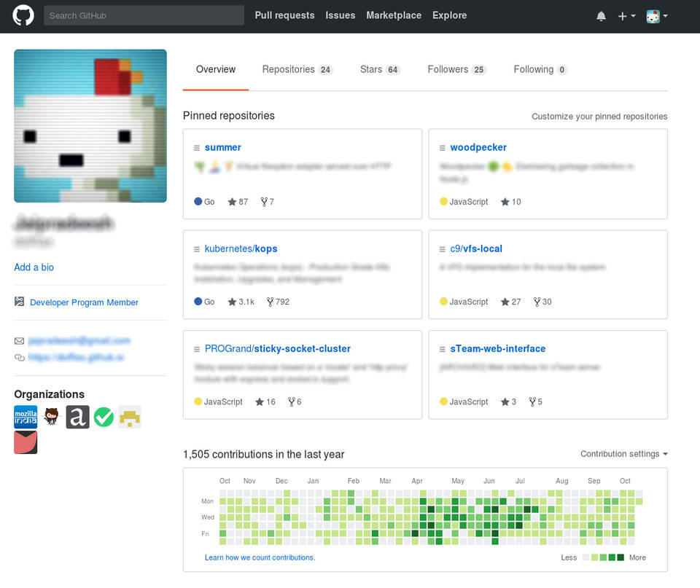The image size is (700, 588).
Task: Open 'Learn how we count contributions' link
Action: coord(260,557)
